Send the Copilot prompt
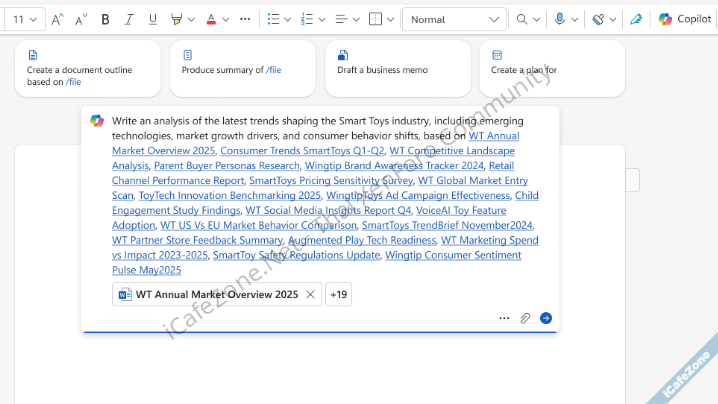 click(546, 318)
